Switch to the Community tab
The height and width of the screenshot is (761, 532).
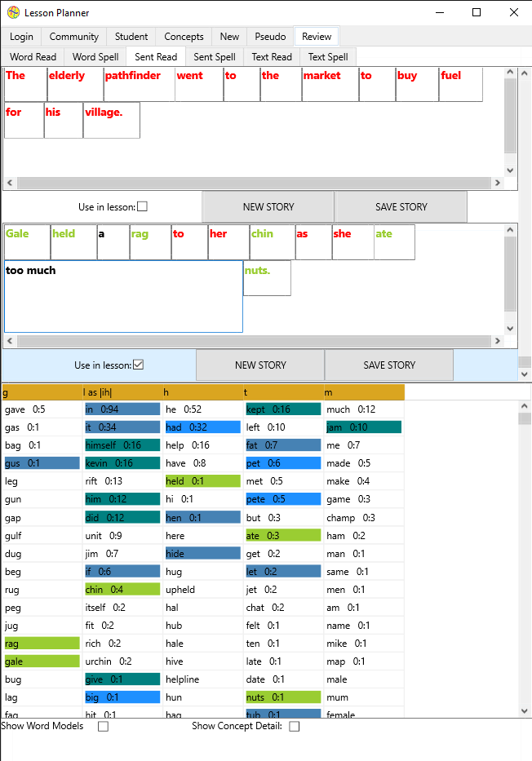pos(73,37)
